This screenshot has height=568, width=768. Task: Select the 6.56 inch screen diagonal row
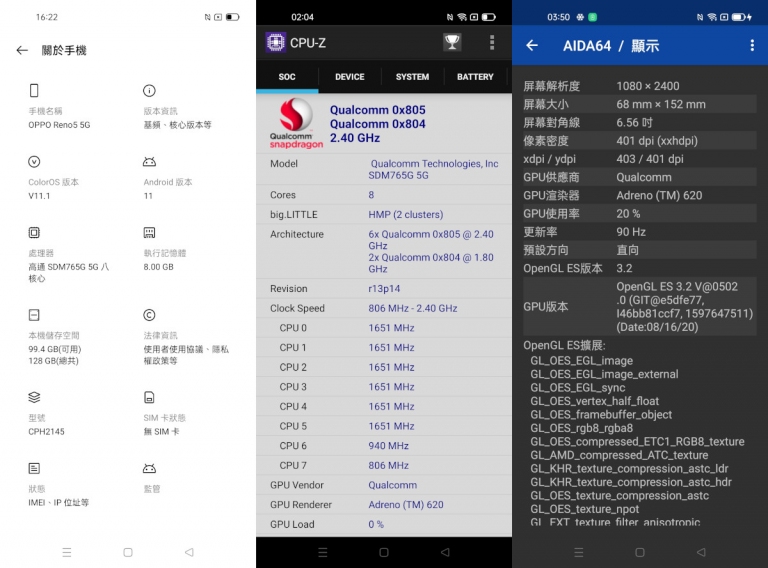click(640, 122)
